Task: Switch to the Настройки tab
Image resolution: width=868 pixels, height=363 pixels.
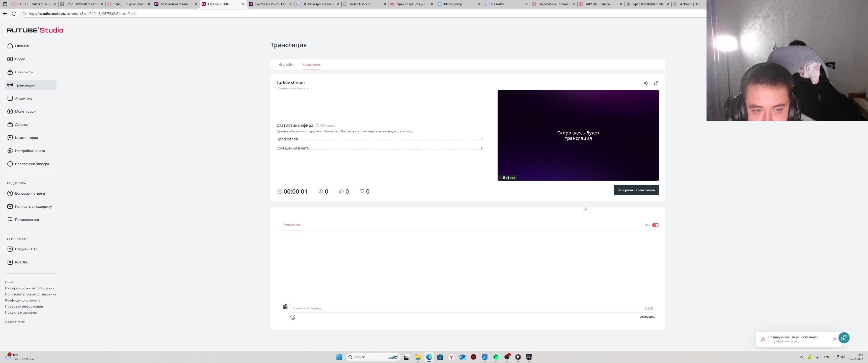Action: [x=286, y=64]
